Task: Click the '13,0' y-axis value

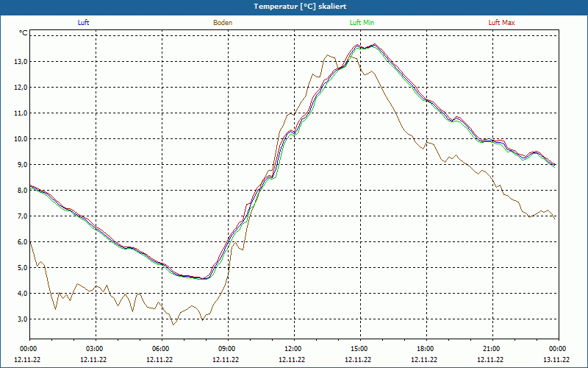Action: point(21,62)
